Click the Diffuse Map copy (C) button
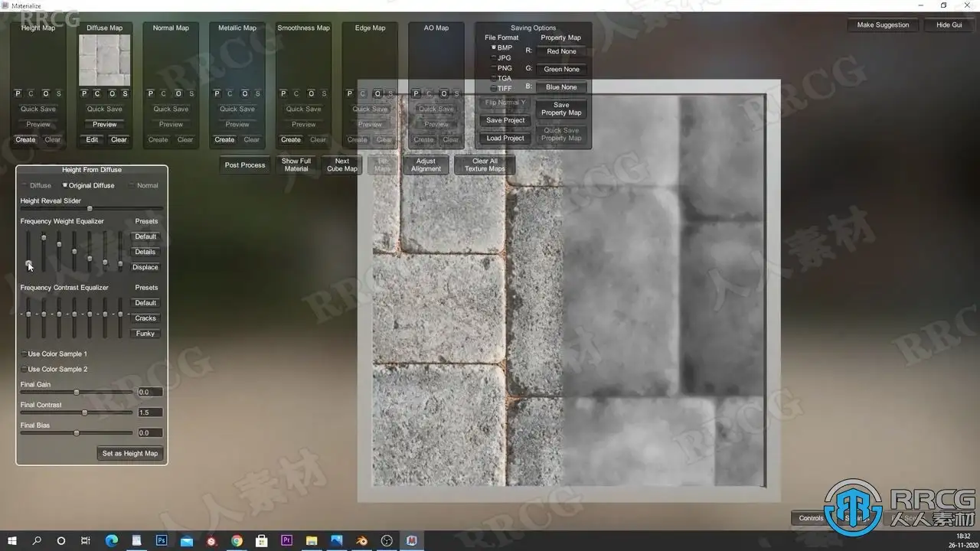The width and height of the screenshot is (980, 551). tap(97, 94)
